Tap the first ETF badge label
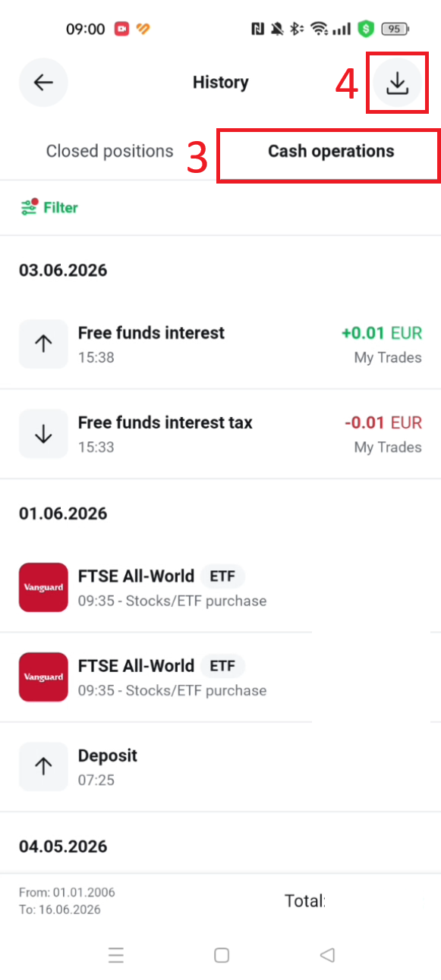The height and width of the screenshot is (980, 441). (222, 576)
